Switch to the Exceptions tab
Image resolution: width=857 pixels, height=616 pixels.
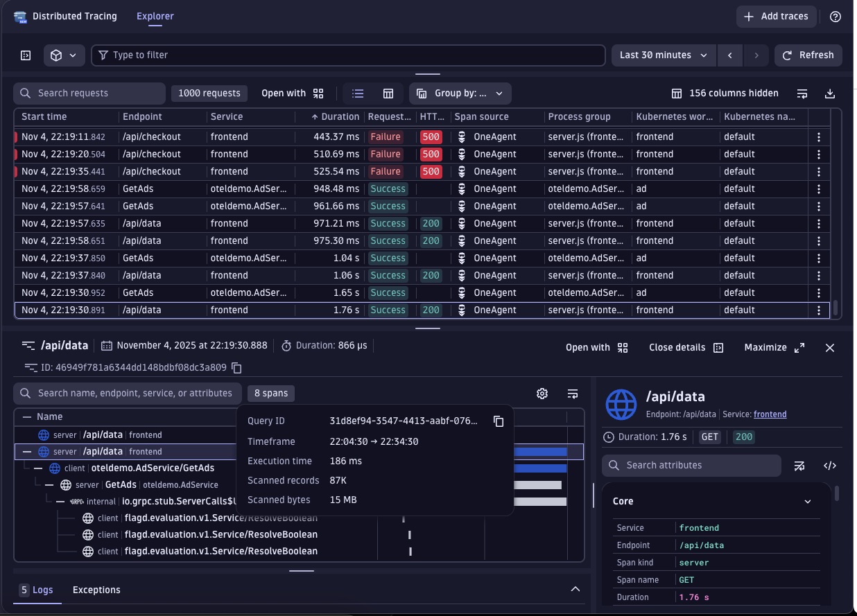(96, 590)
